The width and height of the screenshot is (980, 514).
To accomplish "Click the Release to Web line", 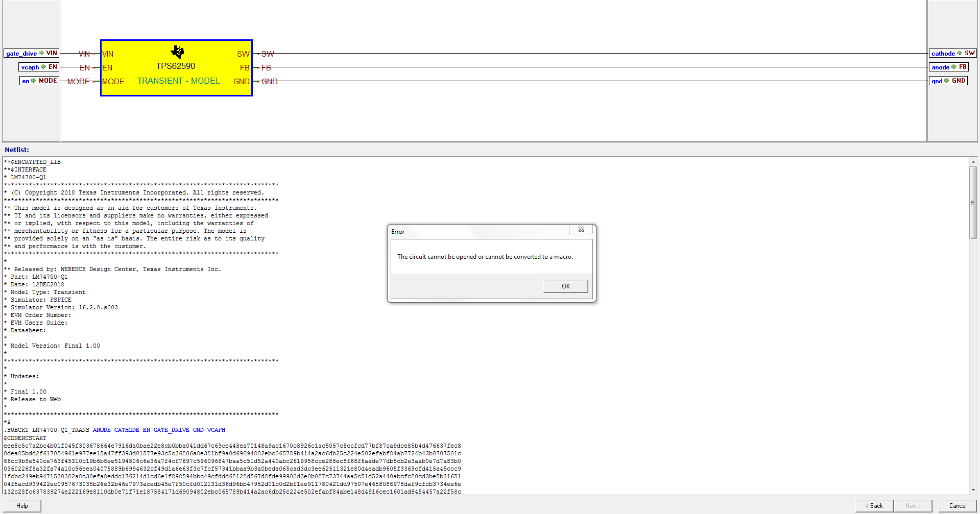I will (x=32, y=399).
